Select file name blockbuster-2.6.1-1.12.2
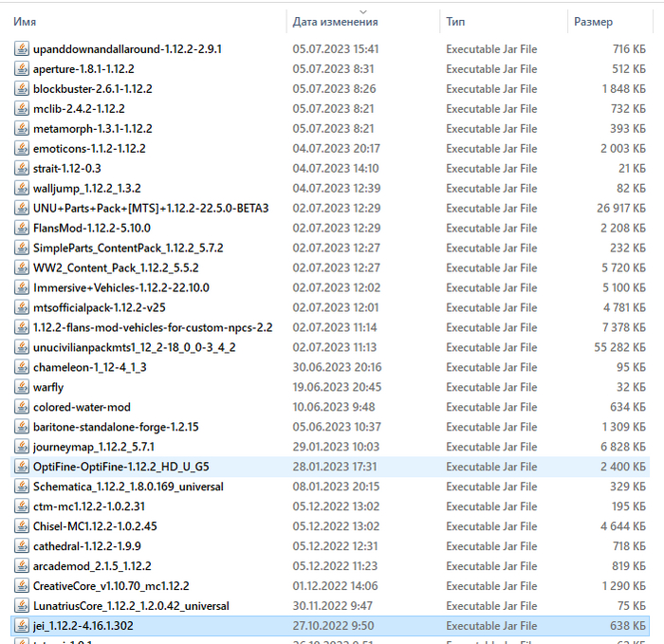Image resolution: width=664 pixels, height=644 pixels. [92, 89]
